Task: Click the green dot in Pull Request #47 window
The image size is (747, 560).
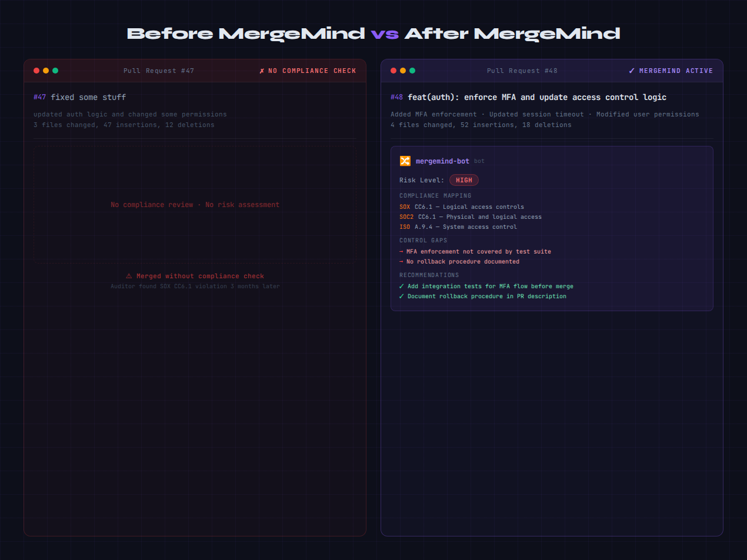Action: pyautogui.click(x=55, y=71)
